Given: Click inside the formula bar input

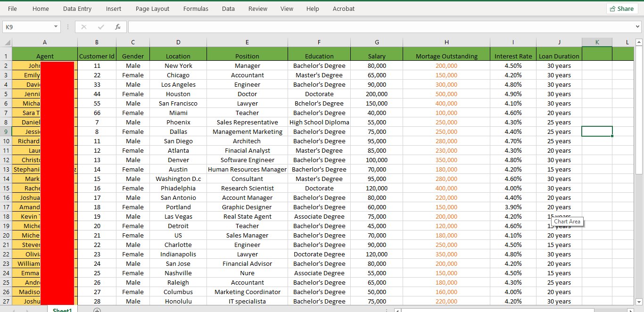Looking at the screenshot, I should tap(381, 27).
